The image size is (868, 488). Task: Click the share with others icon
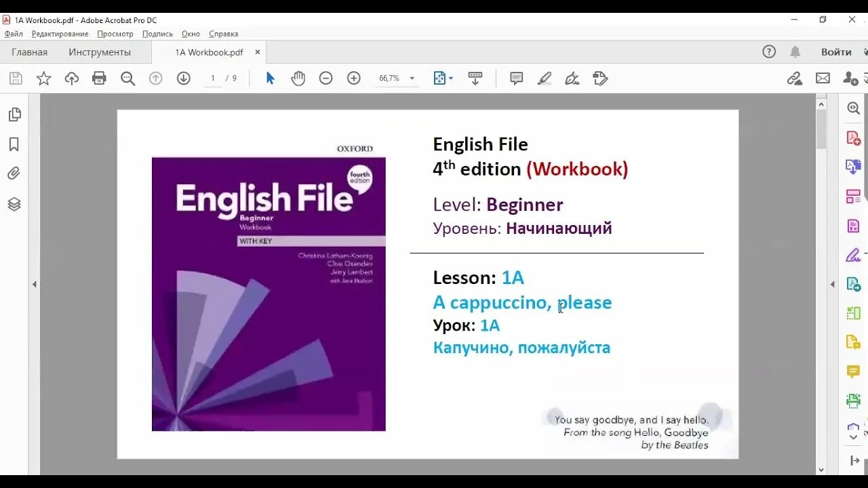tap(850, 79)
